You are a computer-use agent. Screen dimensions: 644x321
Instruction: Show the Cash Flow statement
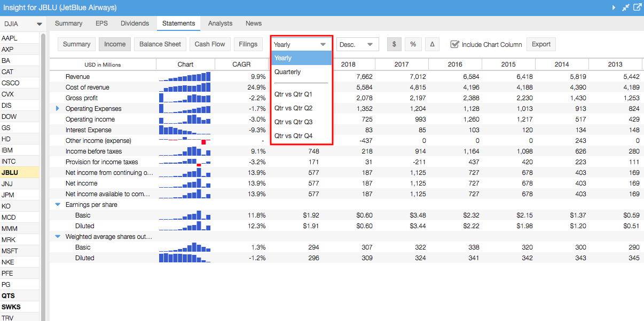point(210,44)
